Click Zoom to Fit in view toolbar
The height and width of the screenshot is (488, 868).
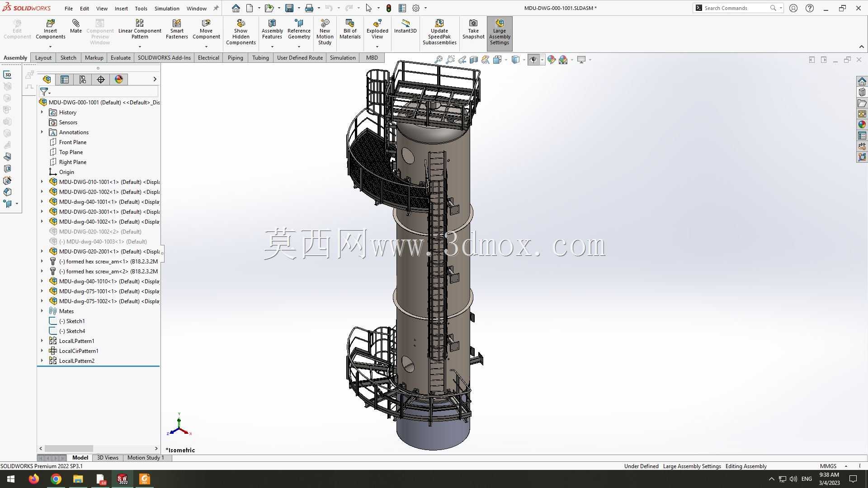tap(439, 60)
